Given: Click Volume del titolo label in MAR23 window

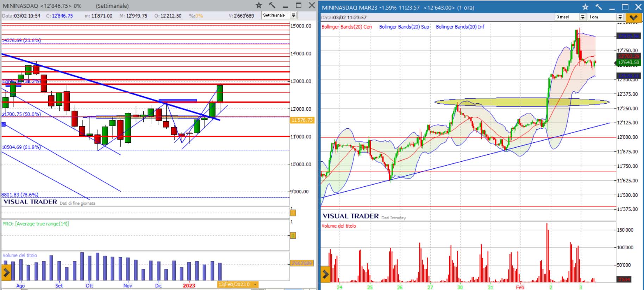Looking at the screenshot, I should pos(339,226).
